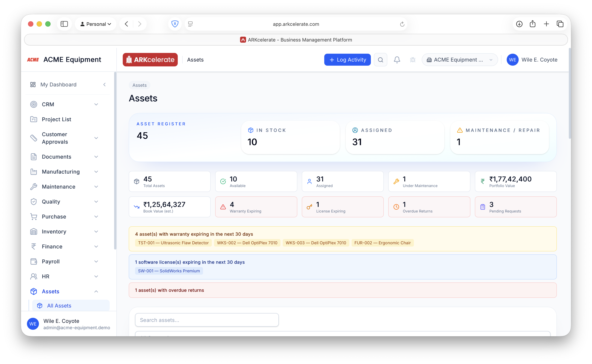
Task: Click the Safari share icon
Action: point(533,24)
